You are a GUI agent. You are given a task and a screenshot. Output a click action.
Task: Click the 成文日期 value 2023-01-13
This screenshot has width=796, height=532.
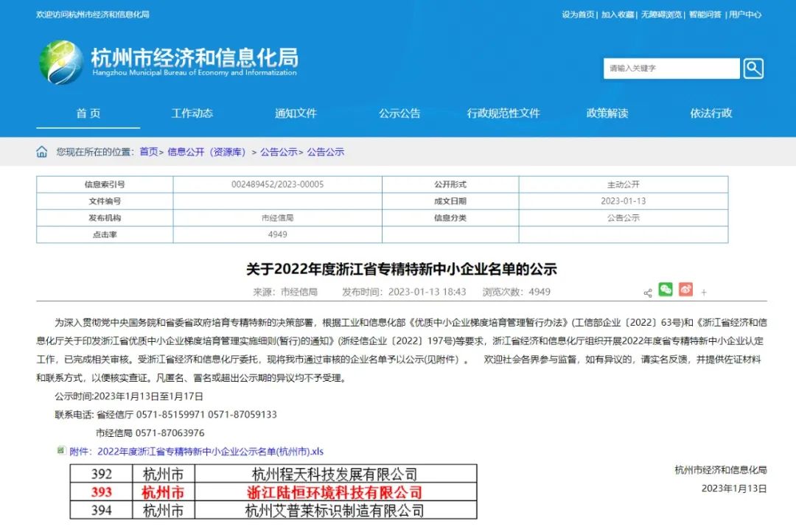point(624,201)
